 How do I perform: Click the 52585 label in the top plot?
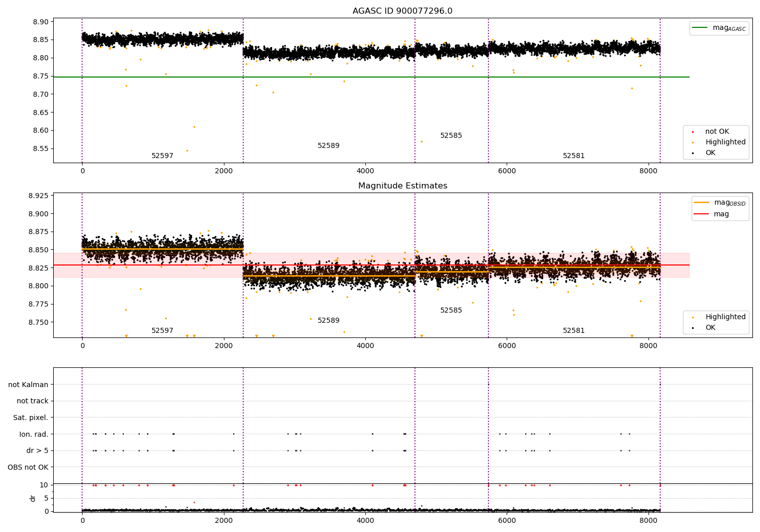[451, 136]
